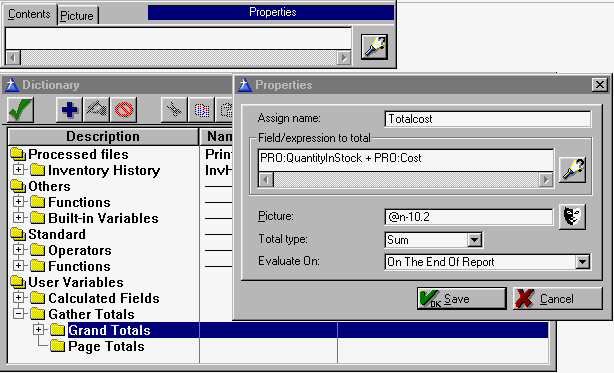The width and height of the screenshot is (614, 373).
Task: Collapse the Gather Totals node
Action: coord(18,314)
